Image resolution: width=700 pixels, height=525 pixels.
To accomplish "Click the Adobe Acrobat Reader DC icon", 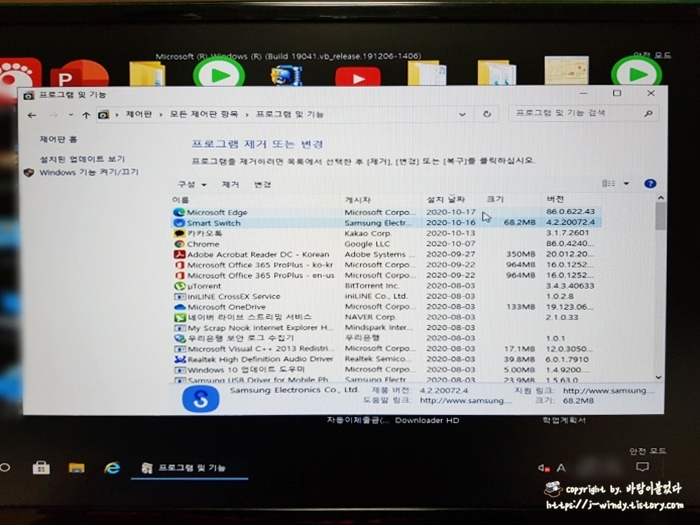I will [x=179, y=254].
